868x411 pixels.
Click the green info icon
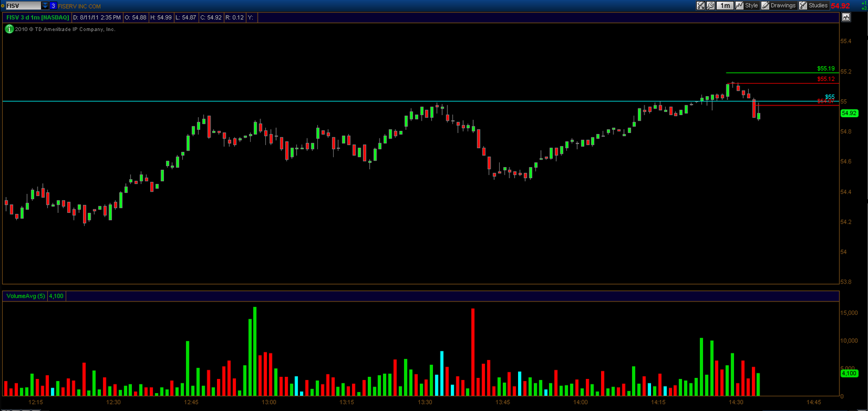click(9, 29)
